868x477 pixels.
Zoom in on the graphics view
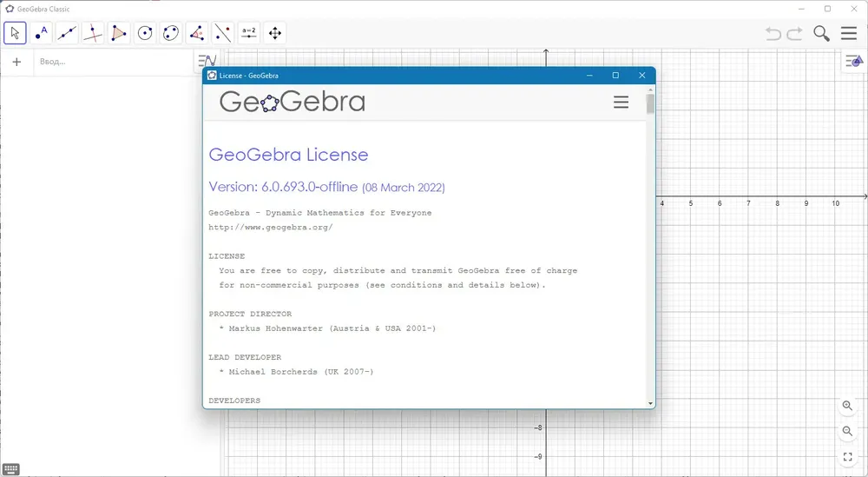click(847, 406)
